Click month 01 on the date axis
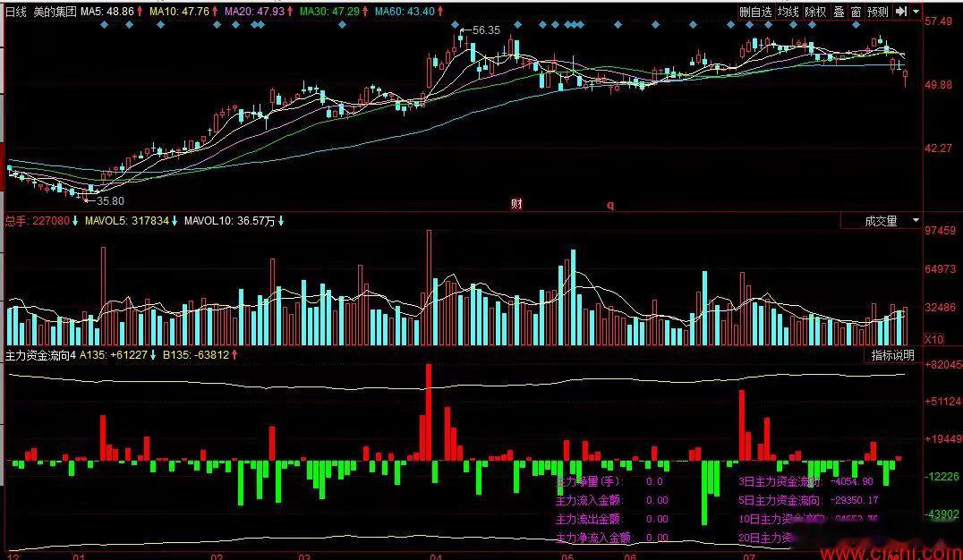Image resolution: width=963 pixels, height=560 pixels. 79,557
